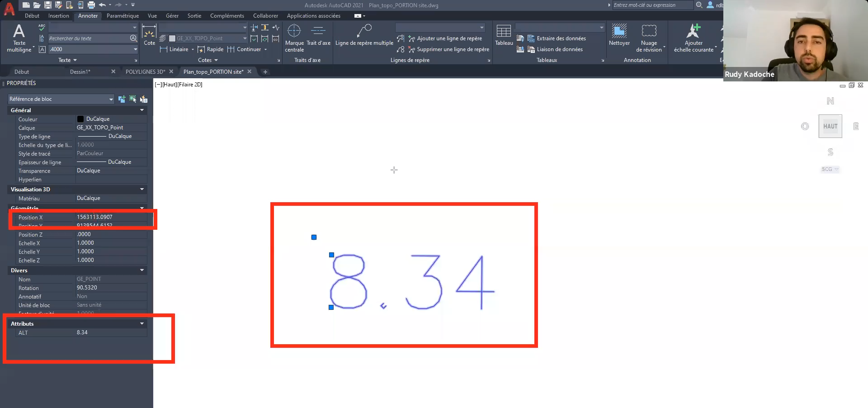Select the Texte multiligne tool
This screenshot has height=408, width=868.
point(19,38)
